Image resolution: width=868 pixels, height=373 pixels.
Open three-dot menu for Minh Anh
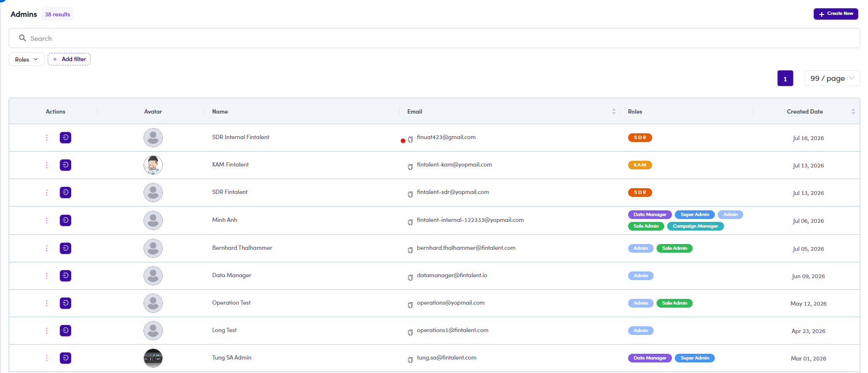47,220
